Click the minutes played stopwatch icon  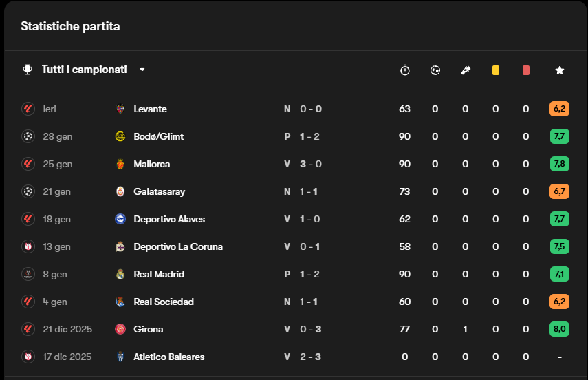click(405, 70)
